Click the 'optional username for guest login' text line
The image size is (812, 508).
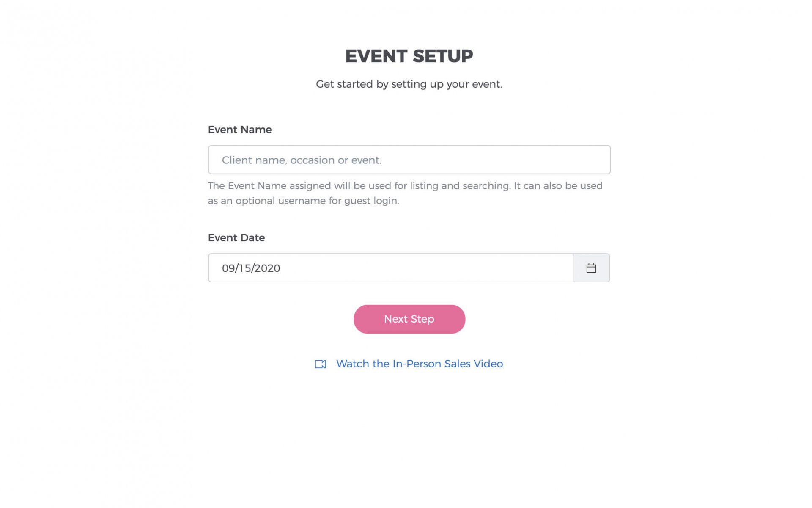(303, 201)
